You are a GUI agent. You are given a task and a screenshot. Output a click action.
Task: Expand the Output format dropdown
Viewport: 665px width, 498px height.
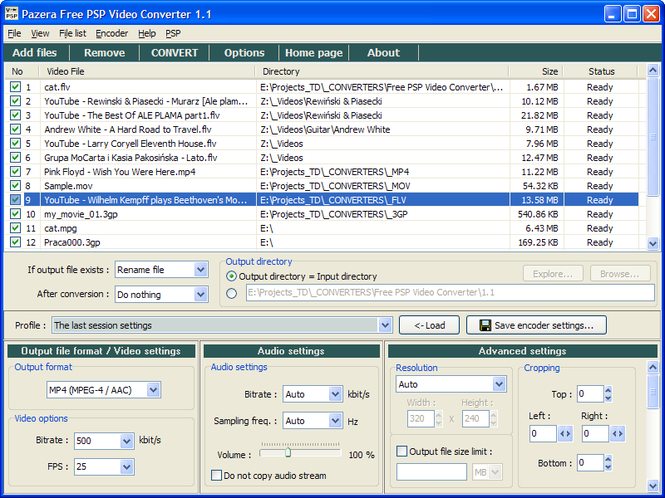click(x=153, y=390)
